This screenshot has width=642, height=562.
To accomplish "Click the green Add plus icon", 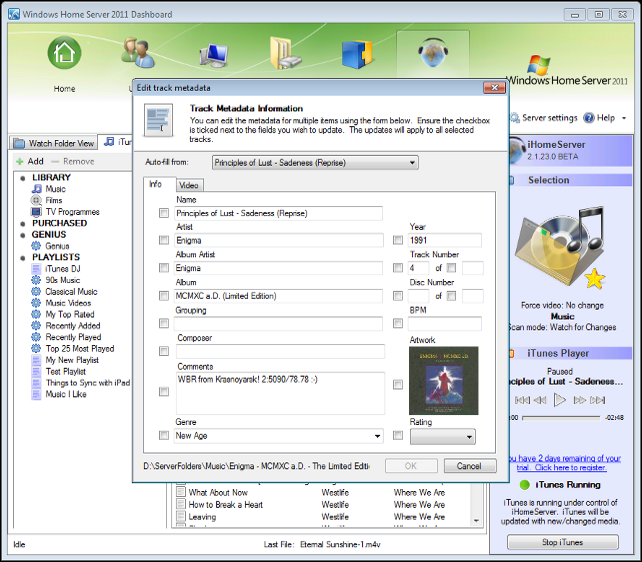I will pos(19,161).
